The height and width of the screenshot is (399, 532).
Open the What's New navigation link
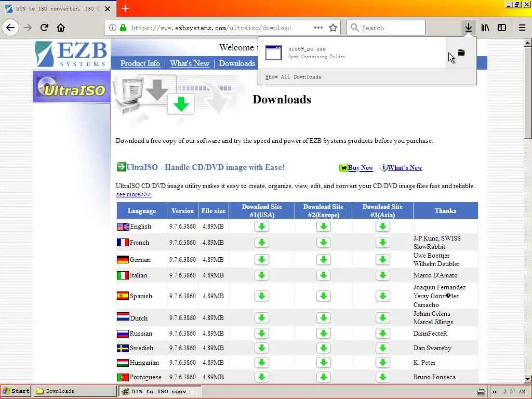tap(190, 63)
